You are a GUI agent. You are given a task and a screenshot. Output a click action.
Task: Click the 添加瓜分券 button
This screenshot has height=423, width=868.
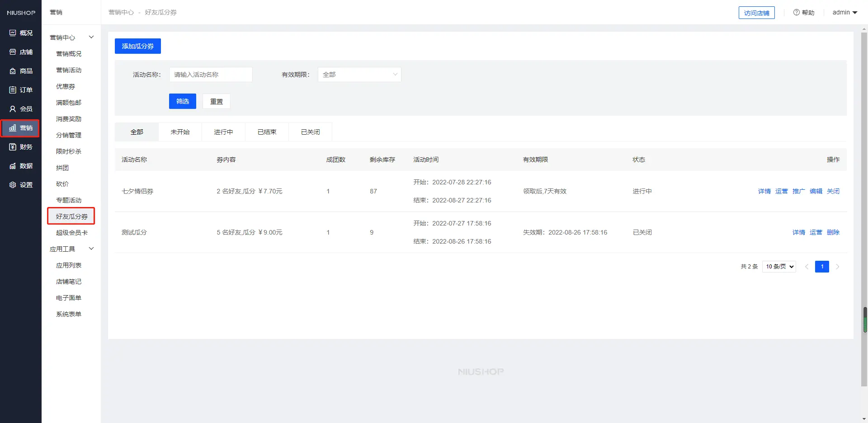tap(138, 46)
